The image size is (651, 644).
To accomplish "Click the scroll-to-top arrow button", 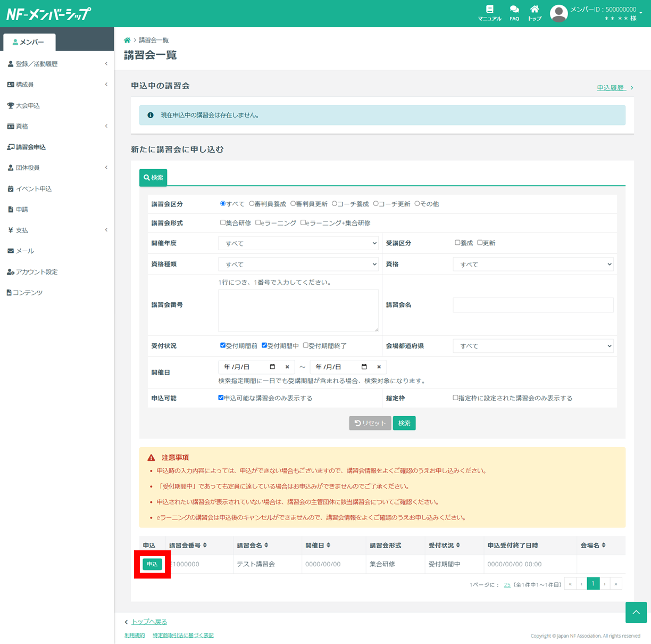I will 636,612.
